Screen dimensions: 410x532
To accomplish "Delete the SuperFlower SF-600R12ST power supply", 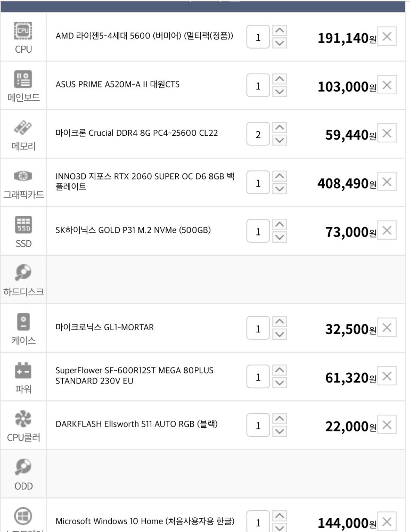I will click(387, 376).
